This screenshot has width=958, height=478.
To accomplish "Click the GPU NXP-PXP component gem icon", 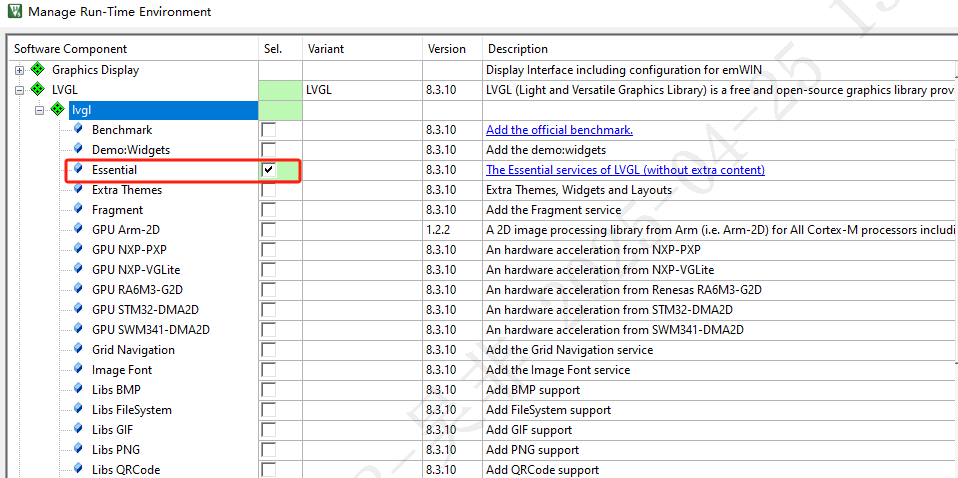I will 78,249.
